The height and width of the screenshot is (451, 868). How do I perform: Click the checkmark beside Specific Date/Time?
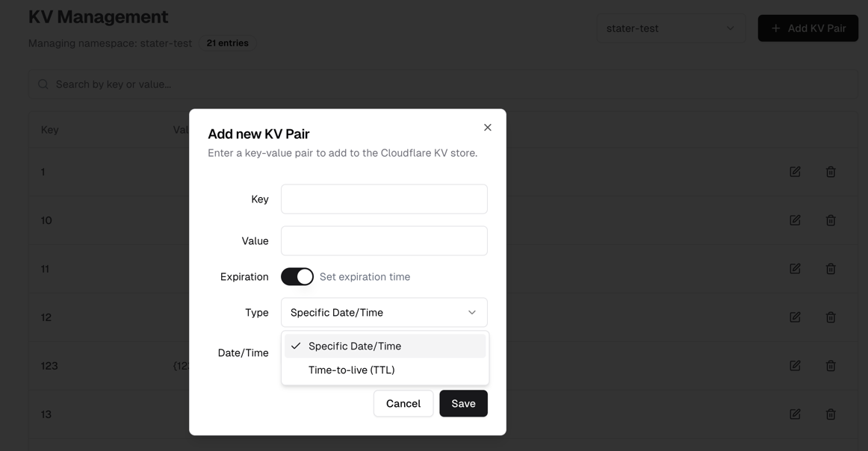(297, 346)
